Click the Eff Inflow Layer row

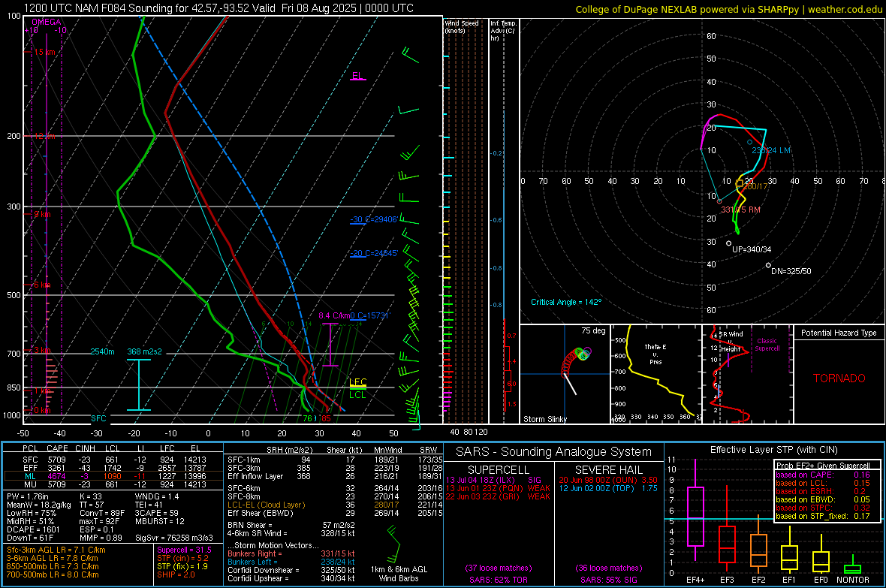[x=336, y=476]
